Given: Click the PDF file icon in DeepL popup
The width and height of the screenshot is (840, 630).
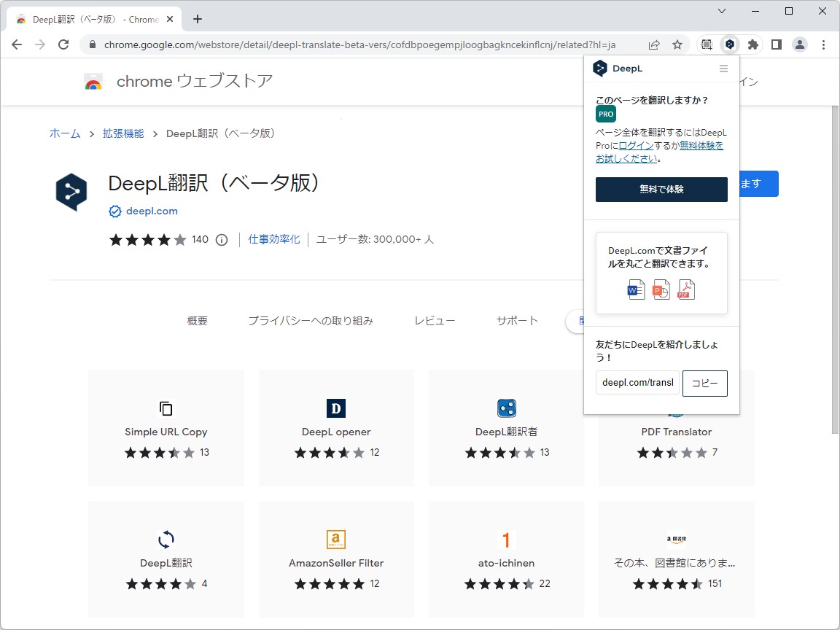Looking at the screenshot, I should [x=685, y=289].
